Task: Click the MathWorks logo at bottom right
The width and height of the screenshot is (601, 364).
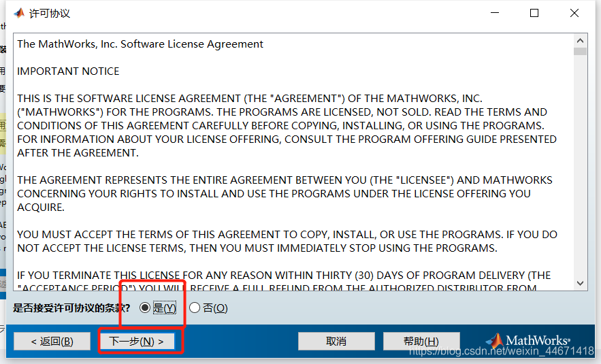Action: (527, 340)
